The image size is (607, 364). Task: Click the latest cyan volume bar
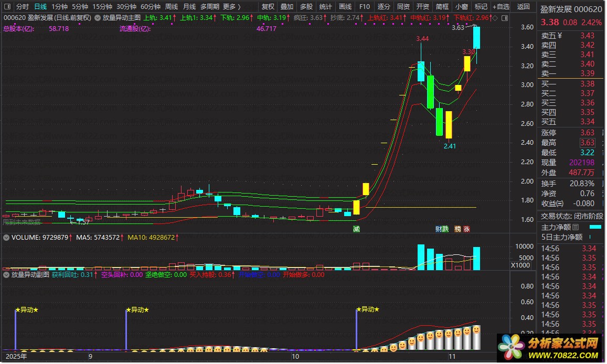(x=476, y=259)
